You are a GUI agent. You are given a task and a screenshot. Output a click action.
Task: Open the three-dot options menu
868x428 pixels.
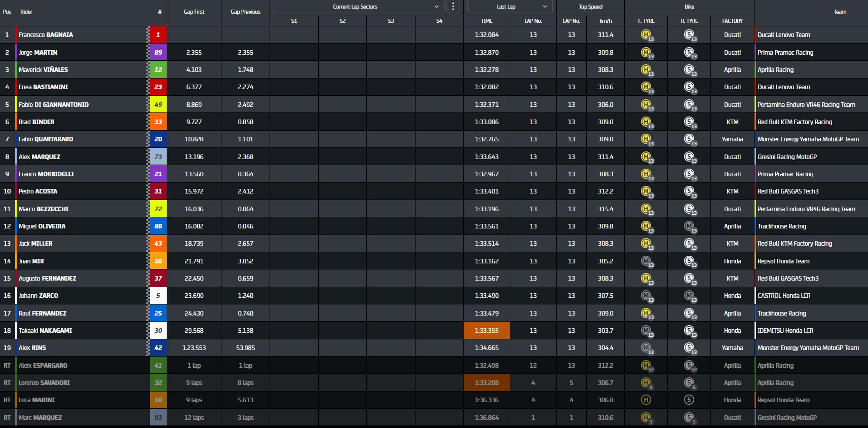(453, 7)
